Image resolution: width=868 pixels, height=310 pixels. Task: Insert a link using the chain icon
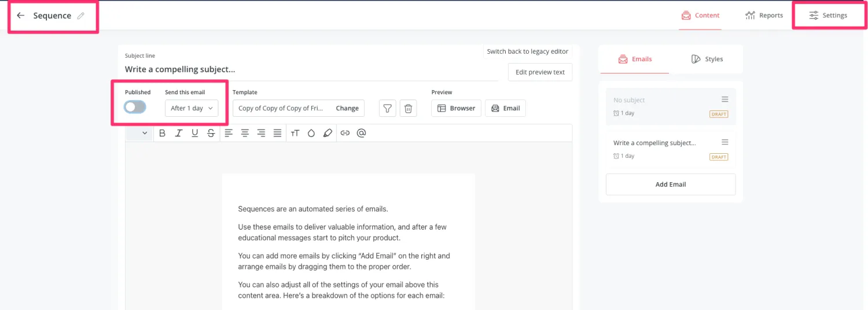coord(345,133)
